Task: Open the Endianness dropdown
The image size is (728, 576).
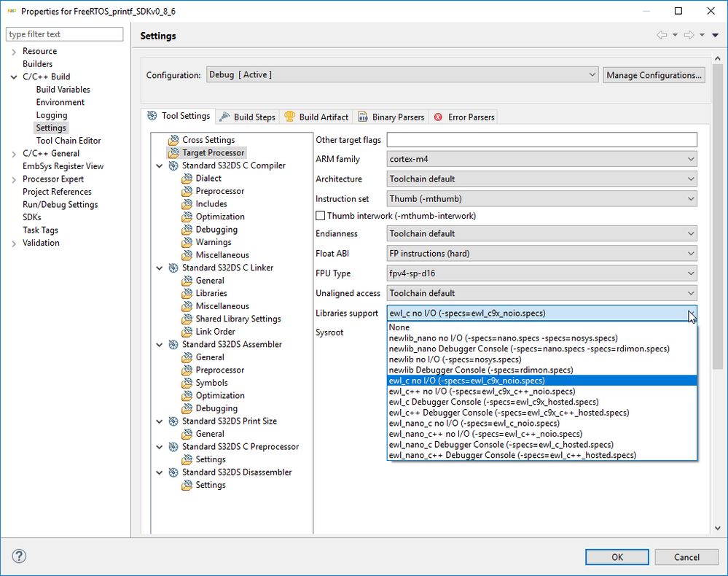Action: click(542, 233)
